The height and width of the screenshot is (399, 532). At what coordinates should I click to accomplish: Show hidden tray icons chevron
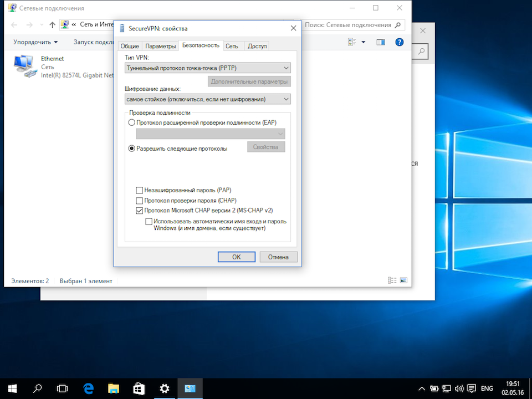tap(421, 389)
